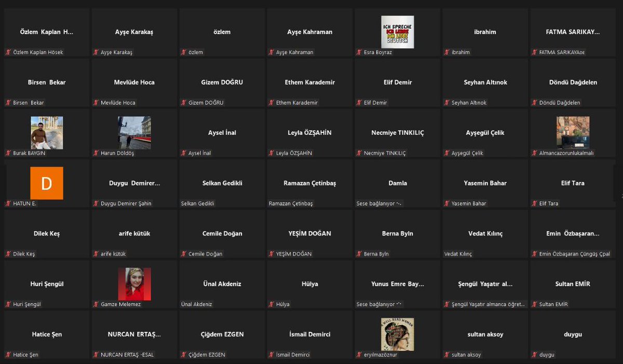Viewport: 623px width, 364px height.
Task: Select the Damla participant tile
Action: [x=398, y=183]
